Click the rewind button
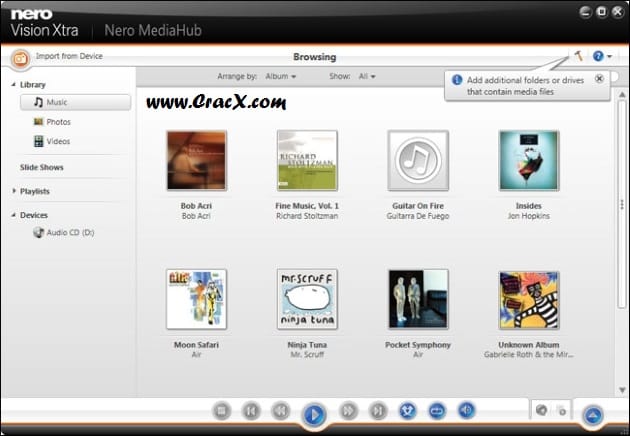 click(281, 411)
